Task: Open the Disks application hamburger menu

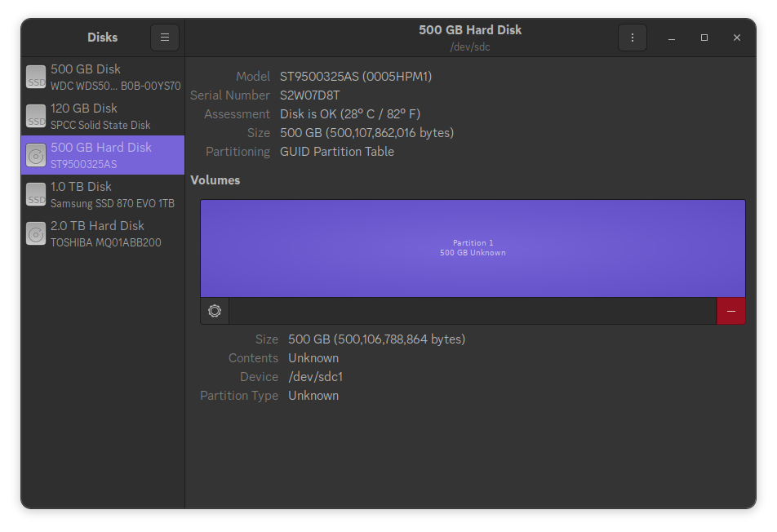Action: (164, 38)
